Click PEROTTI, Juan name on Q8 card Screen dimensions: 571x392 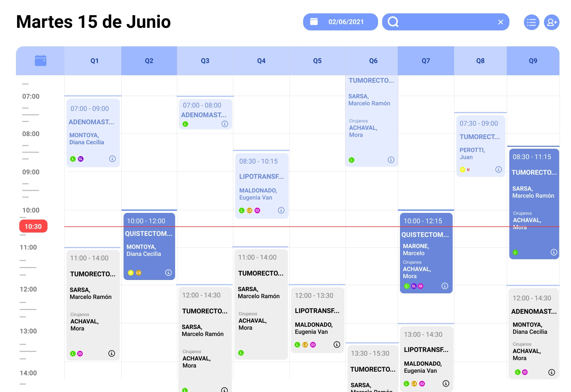tap(472, 154)
